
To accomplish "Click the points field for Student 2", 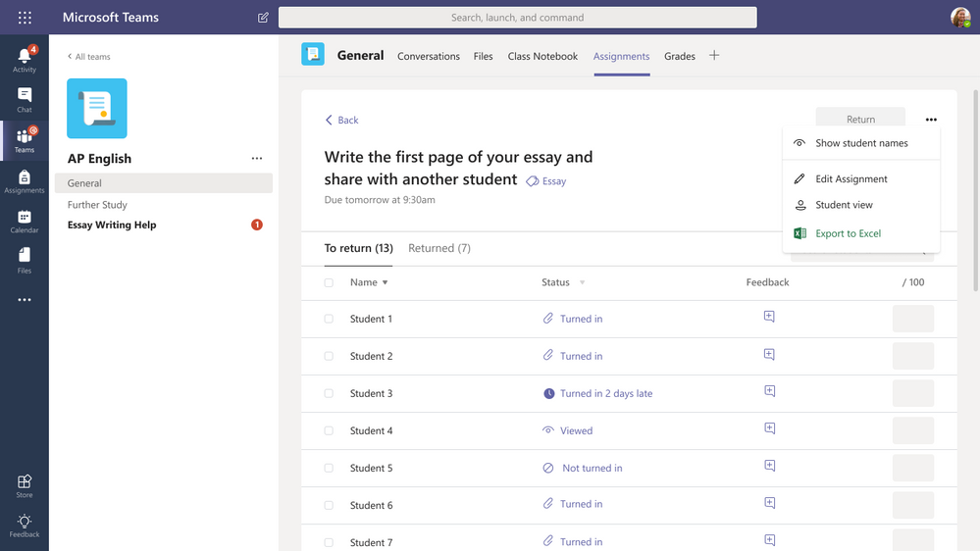I will 912,356.
